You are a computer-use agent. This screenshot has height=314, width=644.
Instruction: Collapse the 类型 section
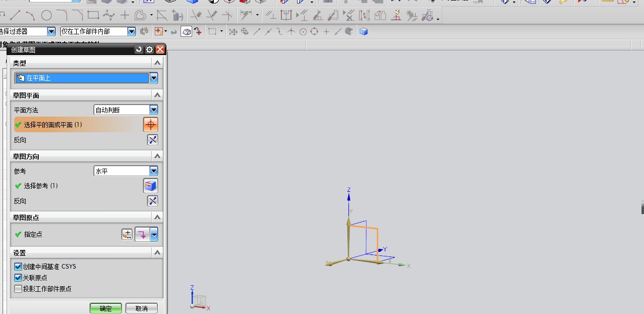pos(157,63)
